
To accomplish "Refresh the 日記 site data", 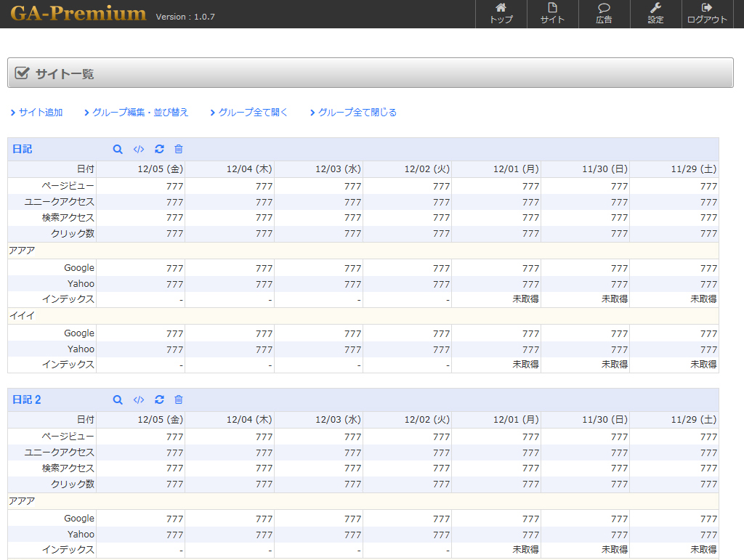I will coord(159,150).
